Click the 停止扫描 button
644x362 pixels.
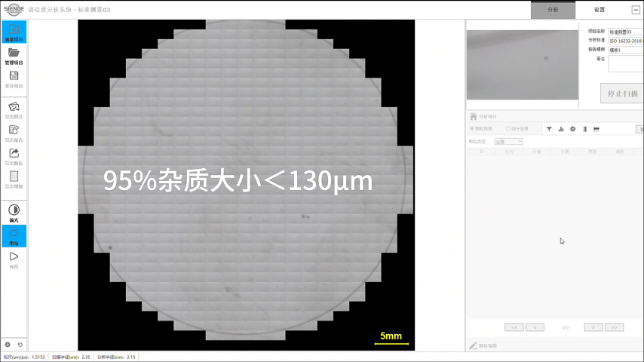(x=622, y=94)
